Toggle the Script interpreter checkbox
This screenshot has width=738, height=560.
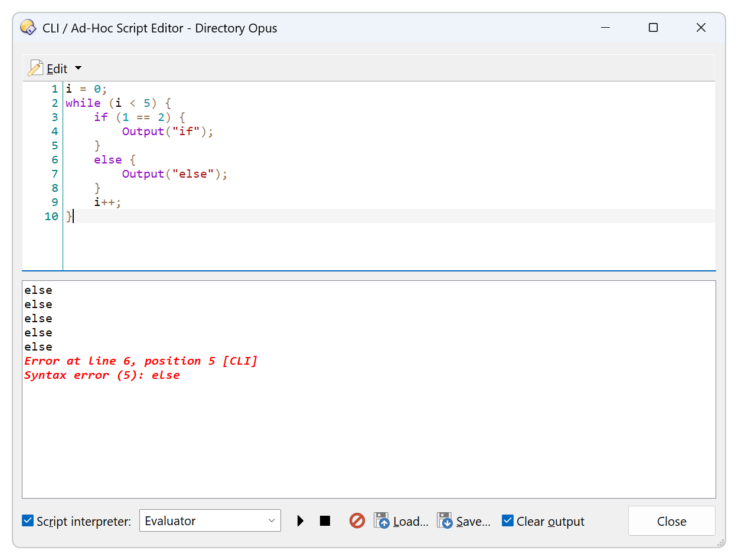[28, 521]
